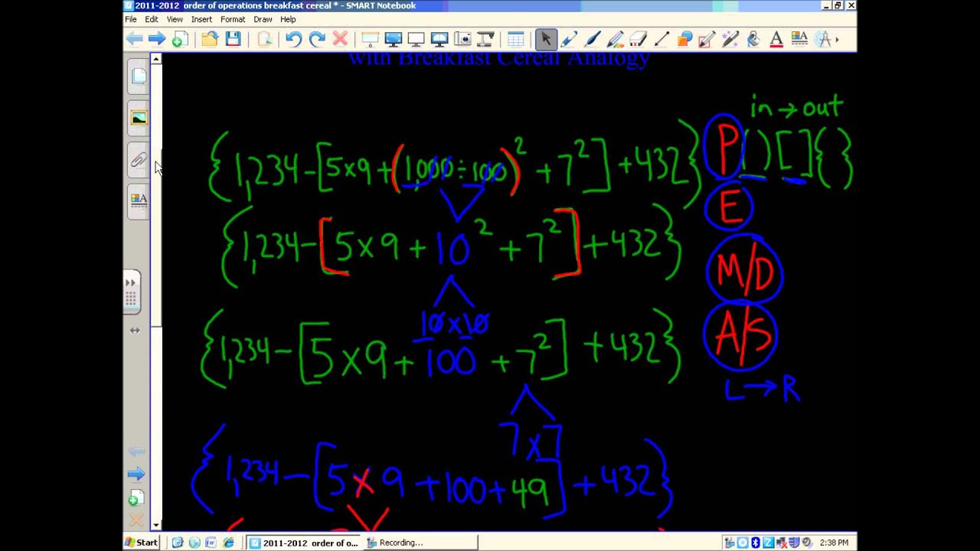Image resolution: width=980 pixels, height=551 pixels.
Task: Click the sidebar next page blue arrow
Action: coord(136,474)
